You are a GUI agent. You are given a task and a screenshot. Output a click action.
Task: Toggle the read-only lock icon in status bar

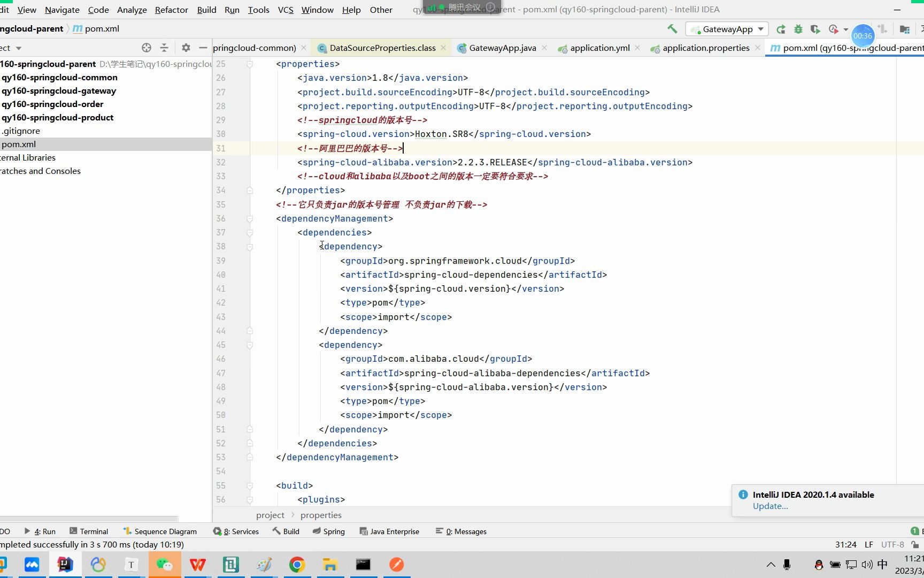pos(914,544)
